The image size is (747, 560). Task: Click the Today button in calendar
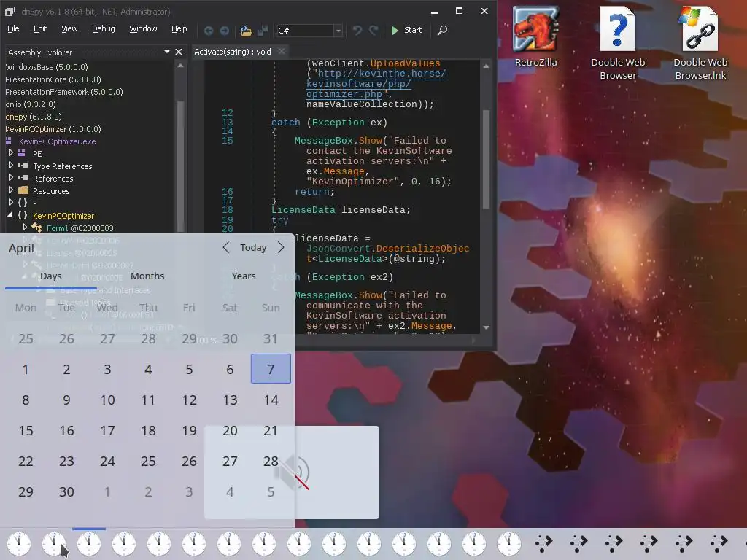tap(253, 248)
